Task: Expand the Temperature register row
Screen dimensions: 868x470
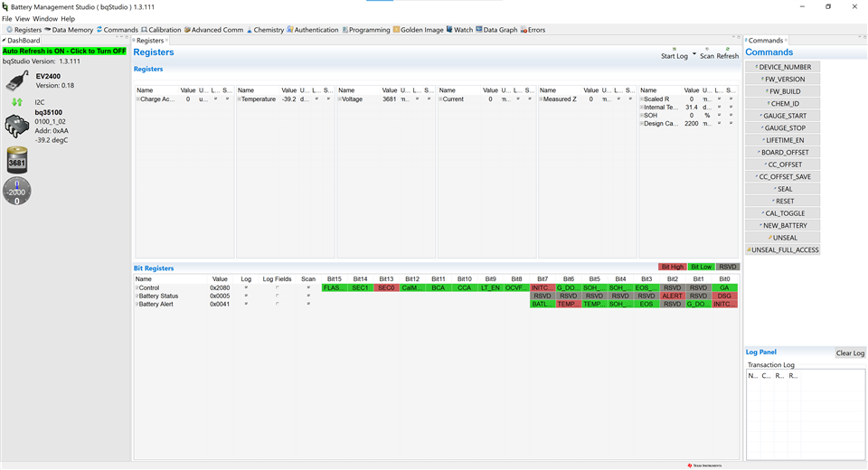Action: (240, 99)
